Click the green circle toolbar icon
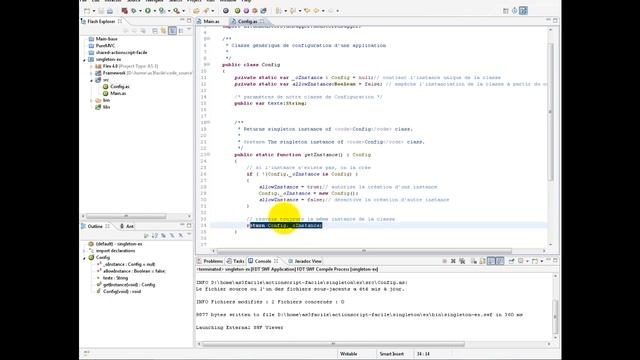The width and height of the screenshot is (640, 360). pyautogui.click(x=237, y=11)
